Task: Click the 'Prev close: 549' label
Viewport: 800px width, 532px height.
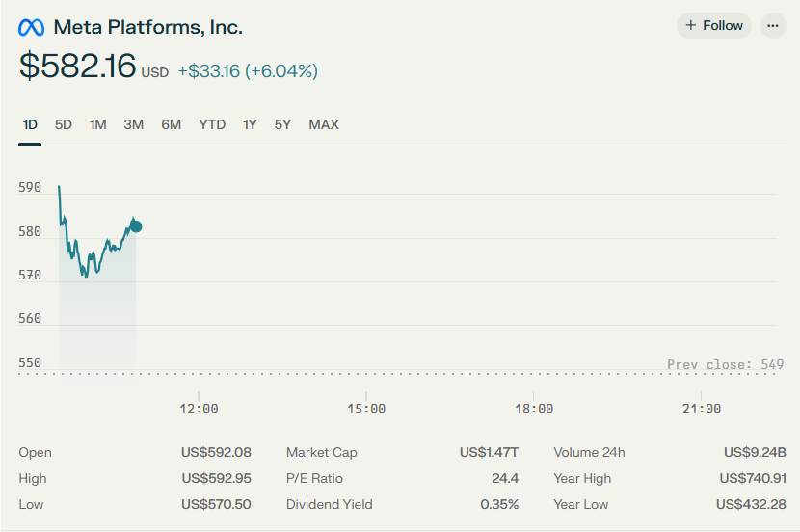Action: click(725, 364)
